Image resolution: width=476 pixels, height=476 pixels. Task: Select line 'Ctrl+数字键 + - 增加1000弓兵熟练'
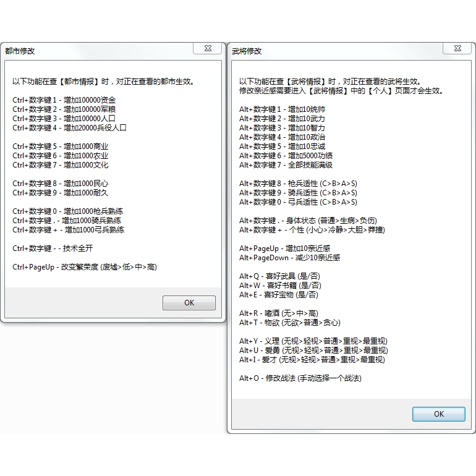(x=68, y=230)
